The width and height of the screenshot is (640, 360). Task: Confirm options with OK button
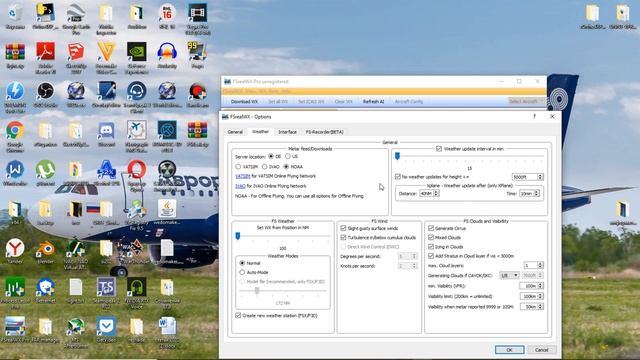pos(509,350)
